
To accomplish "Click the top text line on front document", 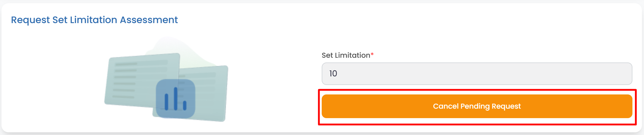I will 126,64.
